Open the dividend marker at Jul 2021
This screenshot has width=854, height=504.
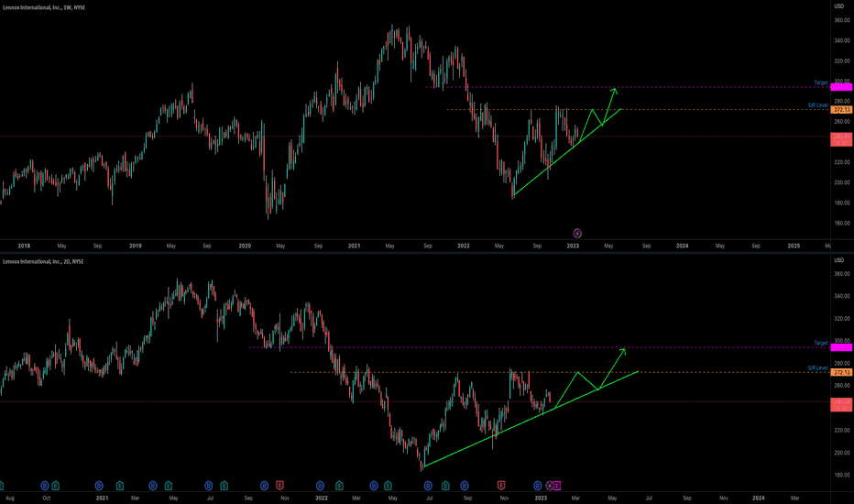pos(209,486)
